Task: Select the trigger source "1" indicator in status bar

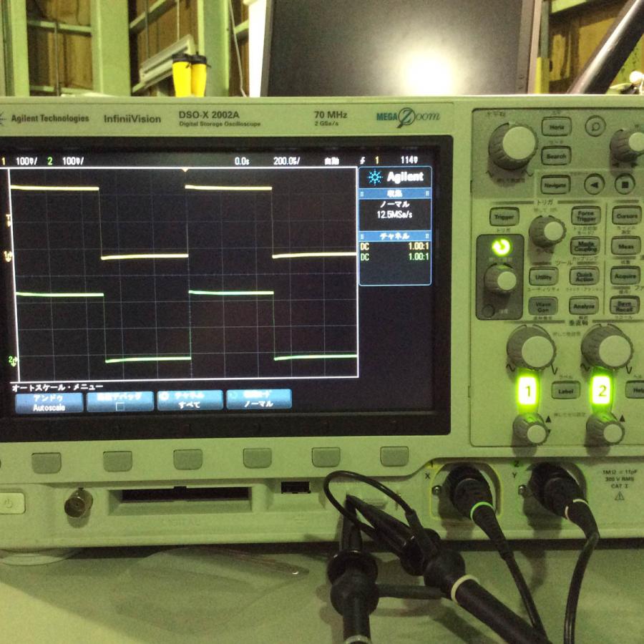Action: 376,160
